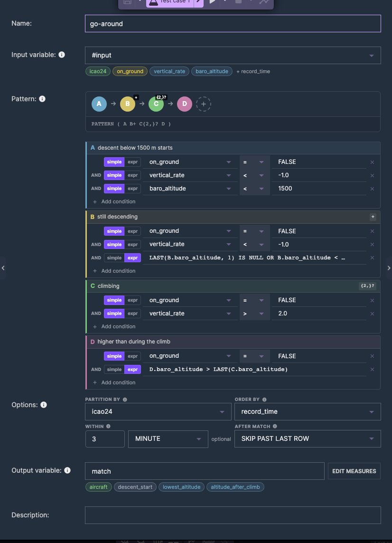Run with the play button in top toolbar
The height and width of the screenshot is (543, 392).
point(213,2)
